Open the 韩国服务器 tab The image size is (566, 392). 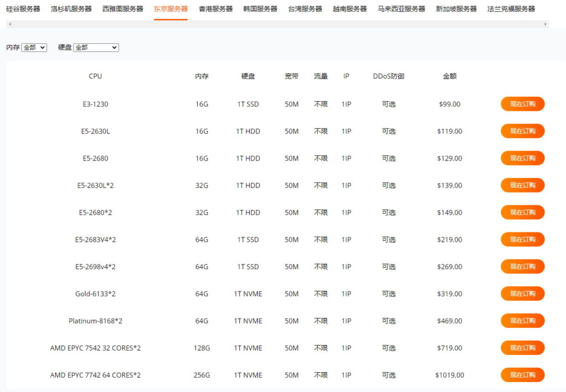point(260,9)
